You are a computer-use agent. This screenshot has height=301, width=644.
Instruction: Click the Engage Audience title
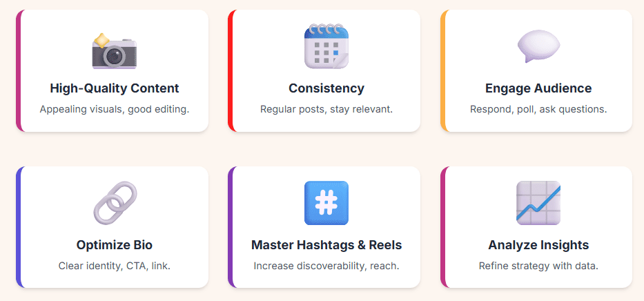(538, 88)
